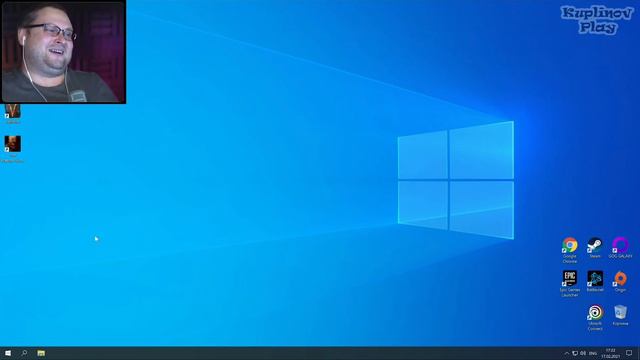Launch the Epic Games Launcher shortcut
The image size is (640, 360).
click(570, 283)
